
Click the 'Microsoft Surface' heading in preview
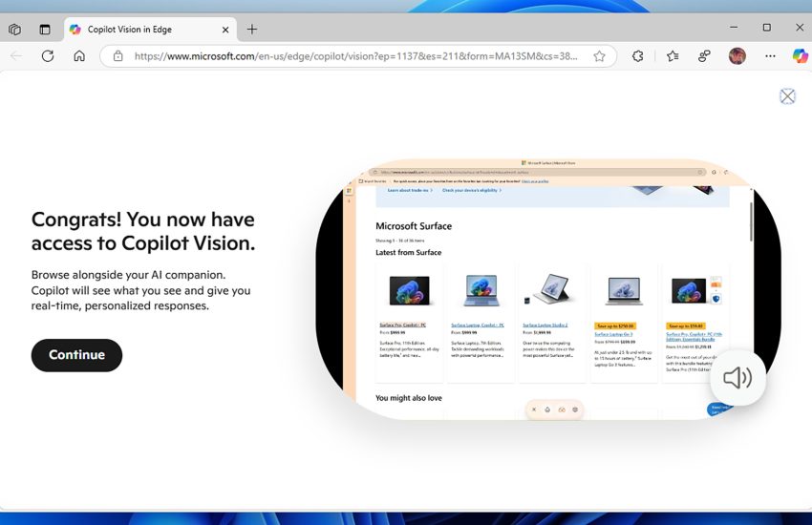pyautogui.click(x=414, y=226)
